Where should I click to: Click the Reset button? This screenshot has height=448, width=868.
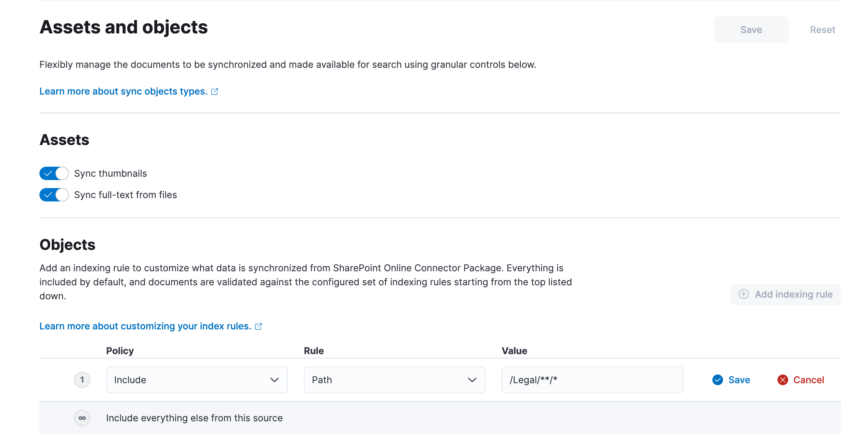pos(823,30)
